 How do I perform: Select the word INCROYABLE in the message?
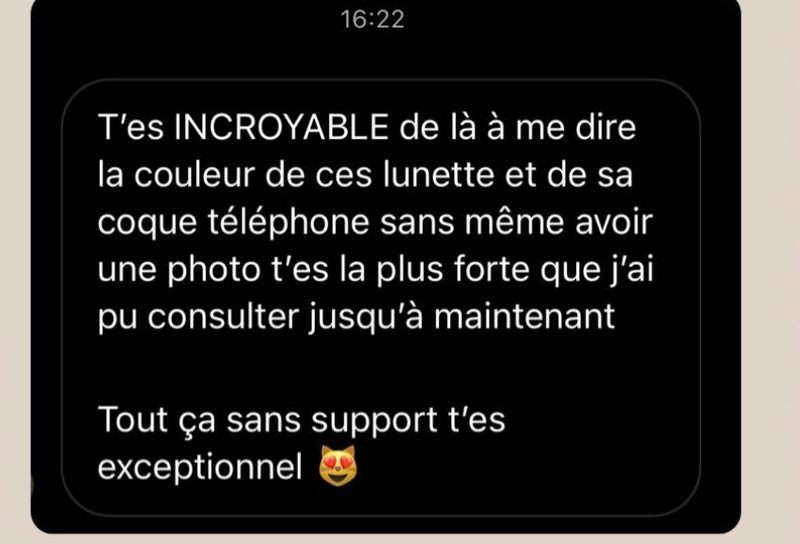(282, 127)
